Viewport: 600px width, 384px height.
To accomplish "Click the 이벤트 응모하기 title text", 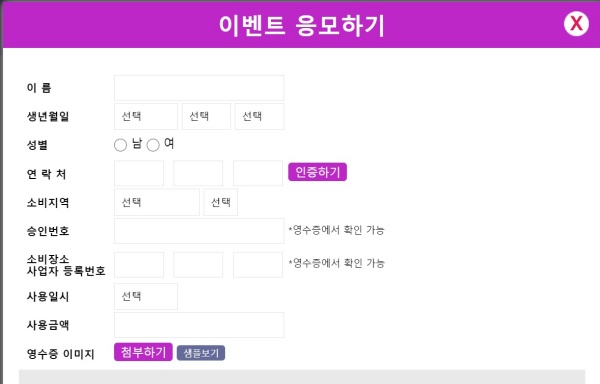I will 302,25.
